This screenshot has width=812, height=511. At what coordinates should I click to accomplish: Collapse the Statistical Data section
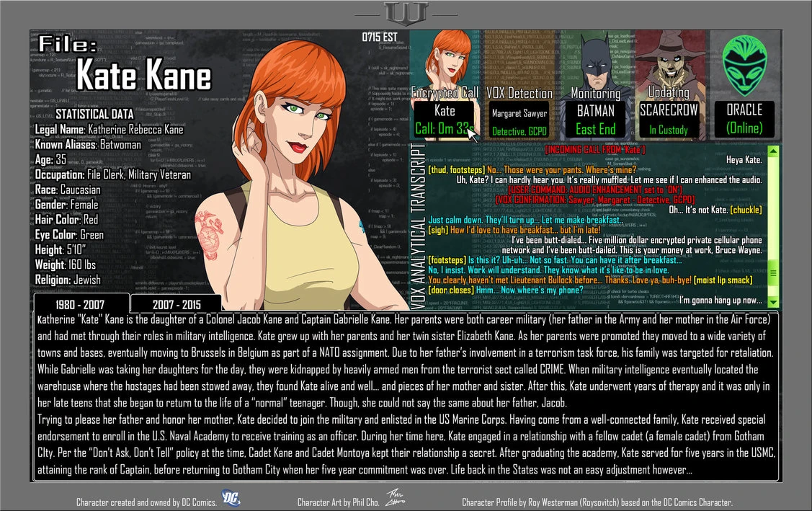(x=94, y=114)
